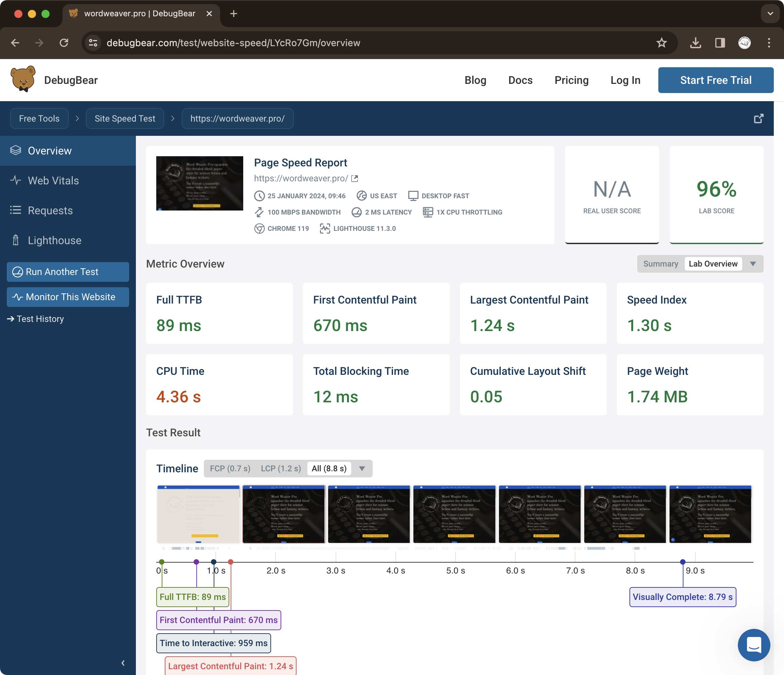Open browser tab list chevron
Image resolution: width=784 pixels, height=675 pixels.
tap(770, 14)
